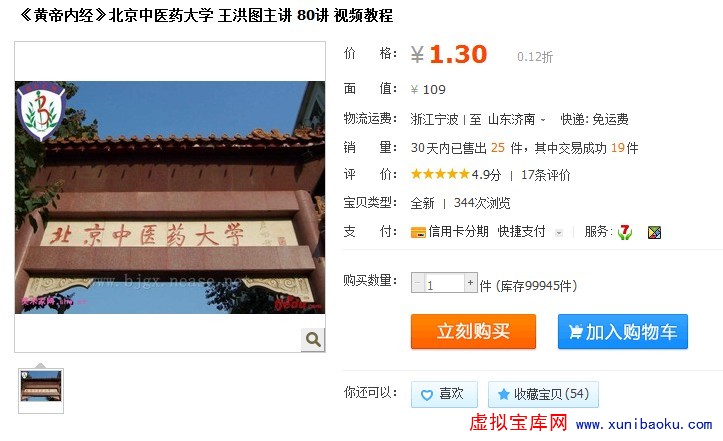Select the small product thumbnail below image
Viewport: 723px width, 441px height.
[41, 391]
